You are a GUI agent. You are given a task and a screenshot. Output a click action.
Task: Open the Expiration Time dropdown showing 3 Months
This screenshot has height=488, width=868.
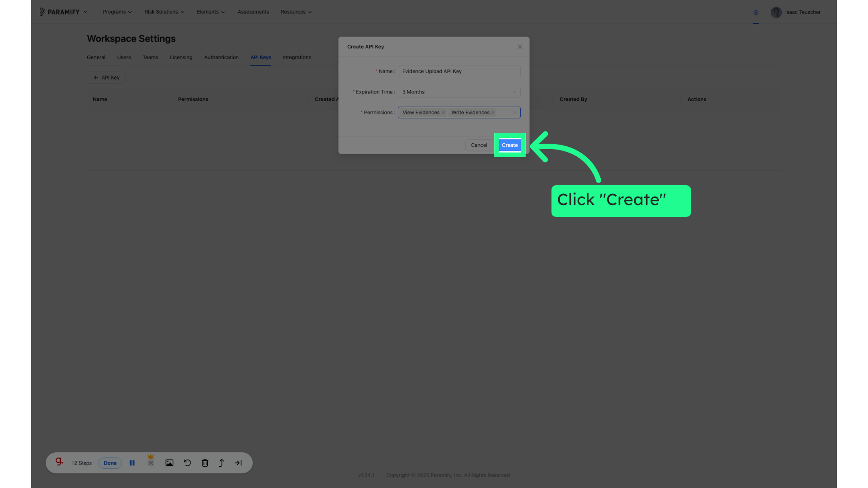(x=459, y=92)
